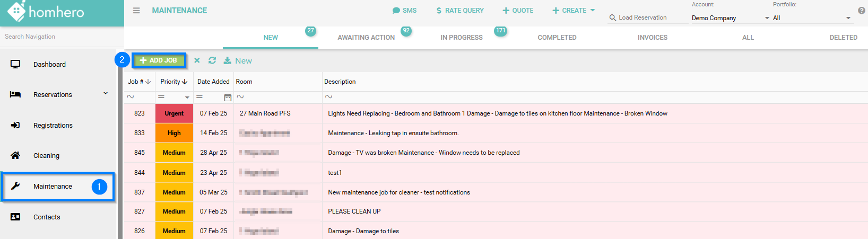Image resolution: width=868 pixels, height=239 pixels.
Task: Click the X clear icon beside Add Job
Action: point(197,60)
